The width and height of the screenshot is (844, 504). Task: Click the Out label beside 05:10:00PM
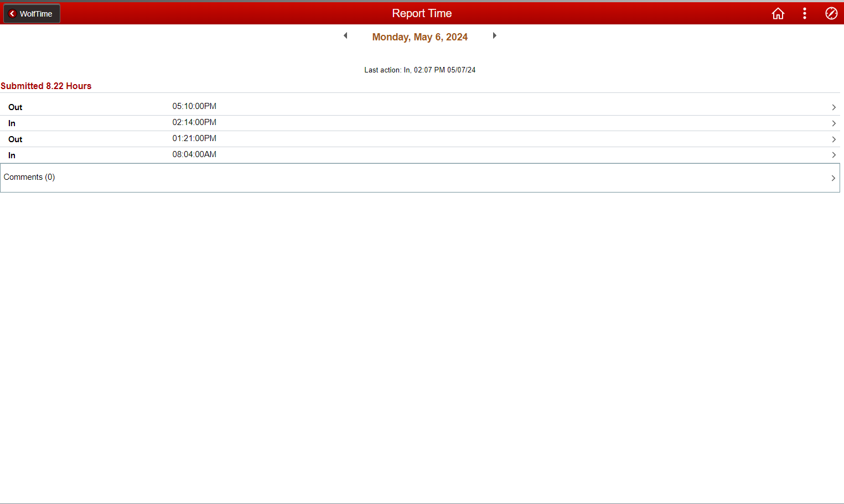[15, 107]
